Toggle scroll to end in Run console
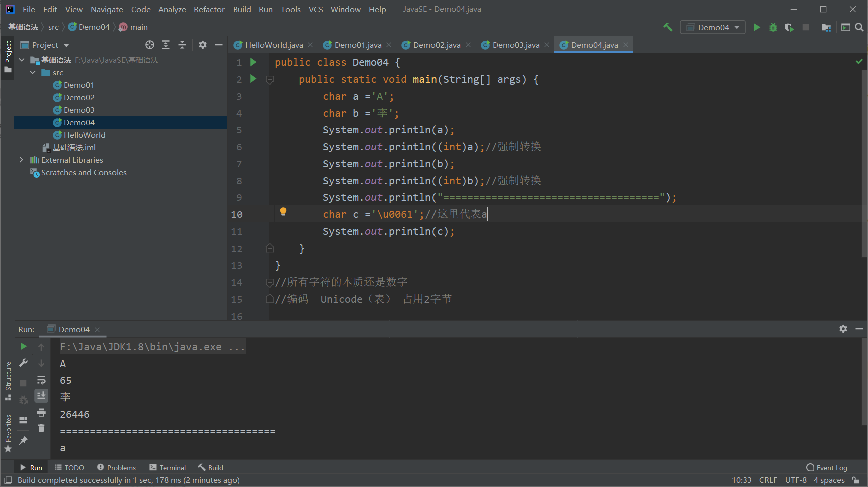 tap(41, 396)
